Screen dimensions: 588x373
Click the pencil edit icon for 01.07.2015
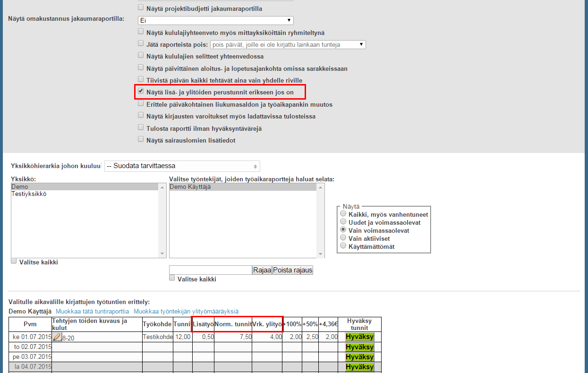(x=57, y=337)
